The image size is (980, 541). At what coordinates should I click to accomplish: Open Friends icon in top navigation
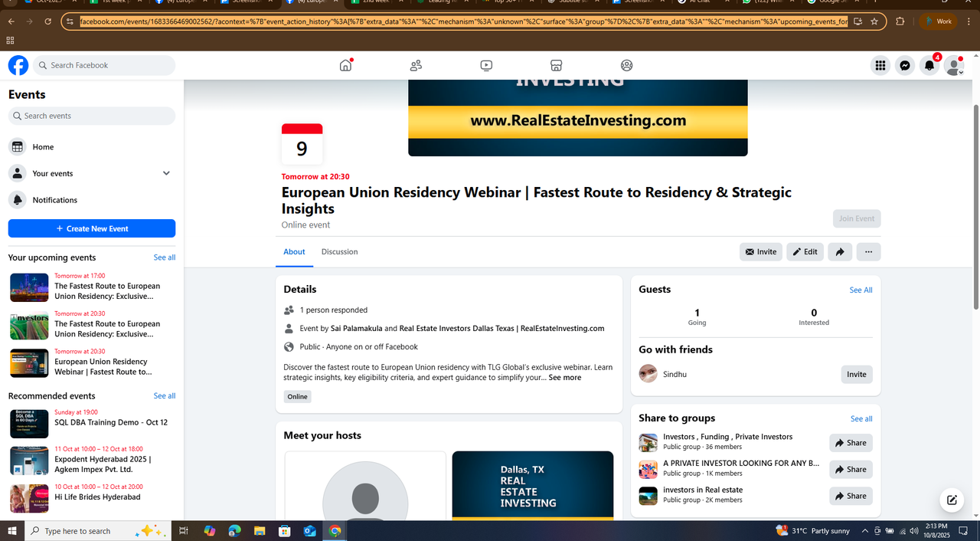pos(416,65)
